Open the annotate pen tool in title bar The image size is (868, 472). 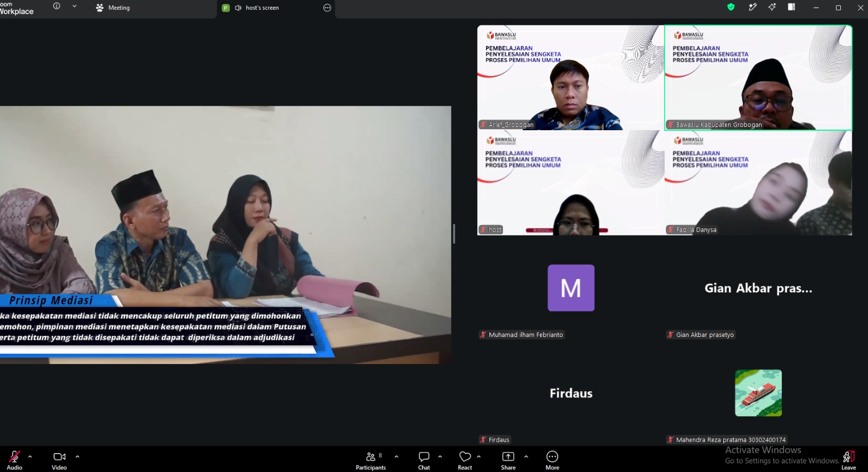[752, 7]
